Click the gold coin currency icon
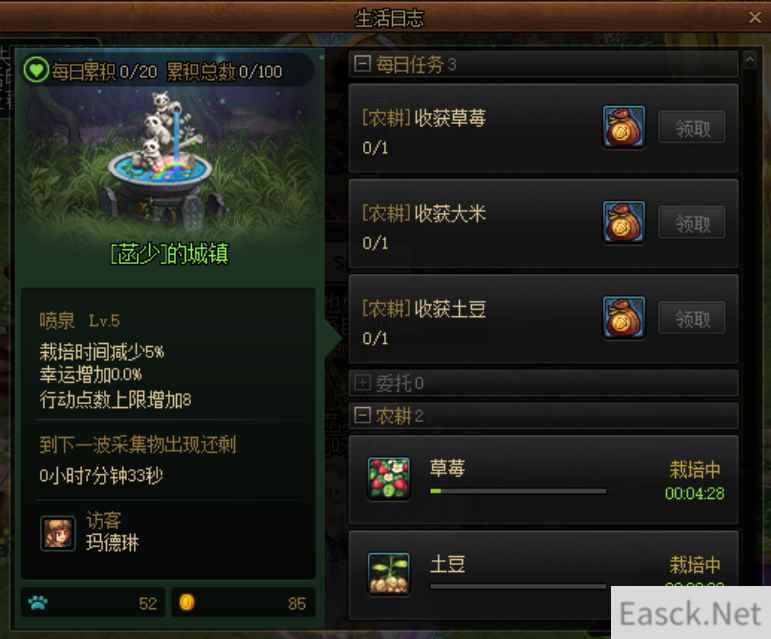 pos(187,602)
